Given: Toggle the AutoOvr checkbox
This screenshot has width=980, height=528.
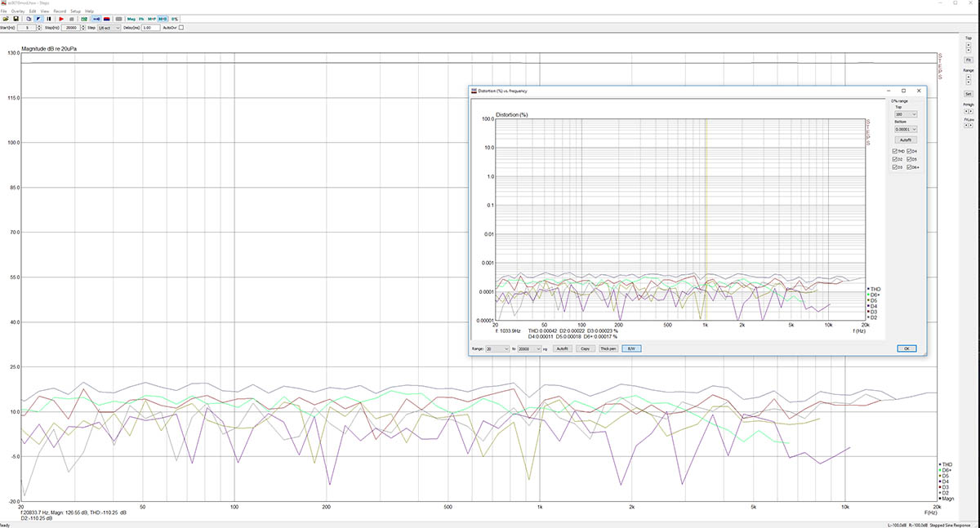Looking at the screenshot, I should click(181, 28).
